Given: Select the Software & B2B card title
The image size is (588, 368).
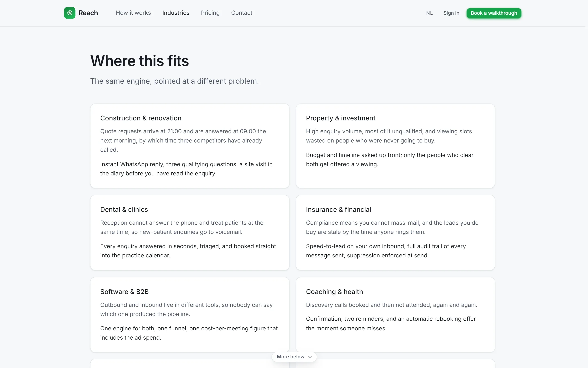Looking at the screenshot, I should [x=124, y=292].
